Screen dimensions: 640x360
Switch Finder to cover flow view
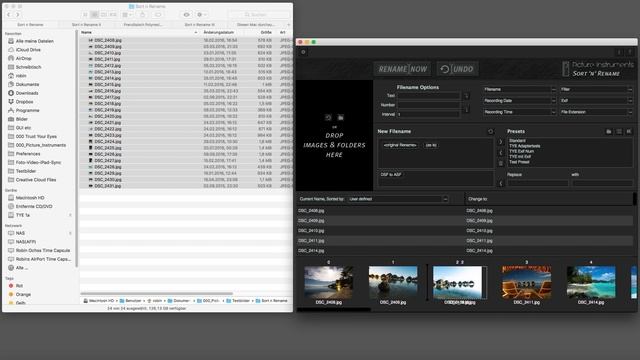pyautogui.click(x=113, y=15)
